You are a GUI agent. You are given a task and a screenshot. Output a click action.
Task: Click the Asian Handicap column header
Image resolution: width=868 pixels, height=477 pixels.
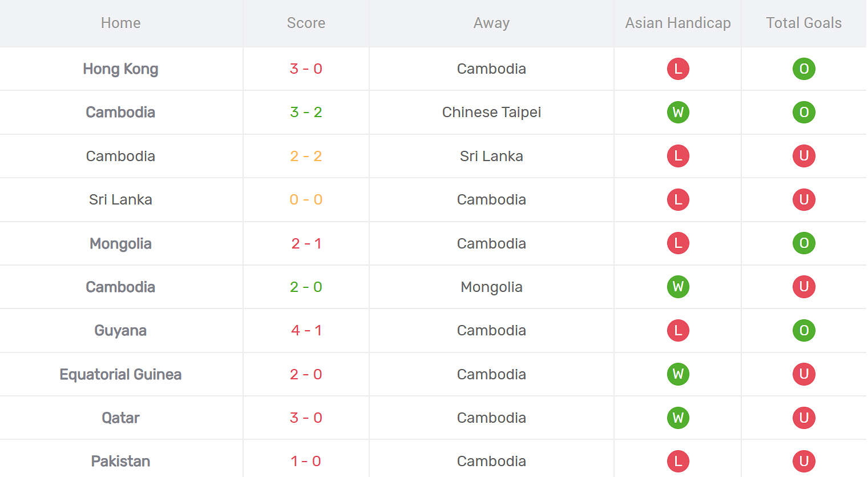[678, 23]
